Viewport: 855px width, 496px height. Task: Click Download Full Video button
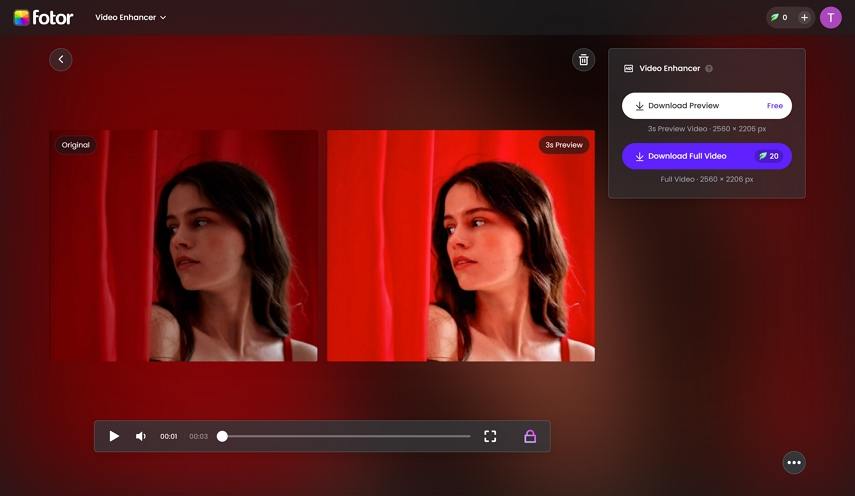click(707, 156)
